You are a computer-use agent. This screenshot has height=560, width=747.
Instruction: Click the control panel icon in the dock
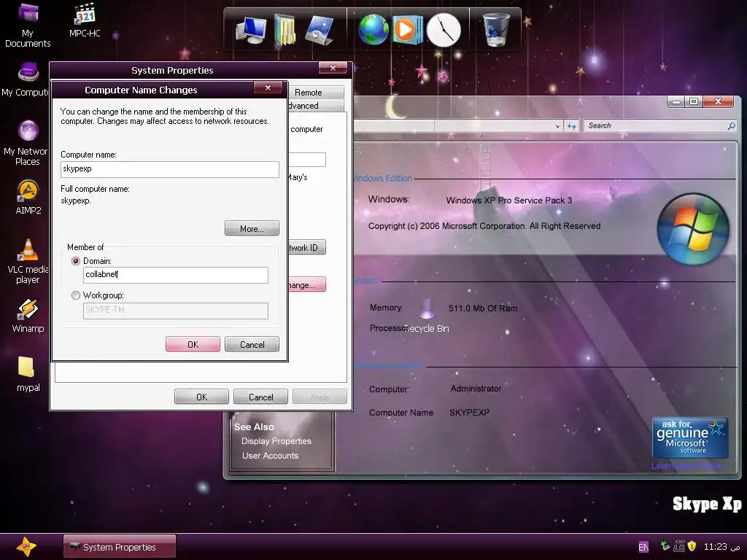click(320, 30)
